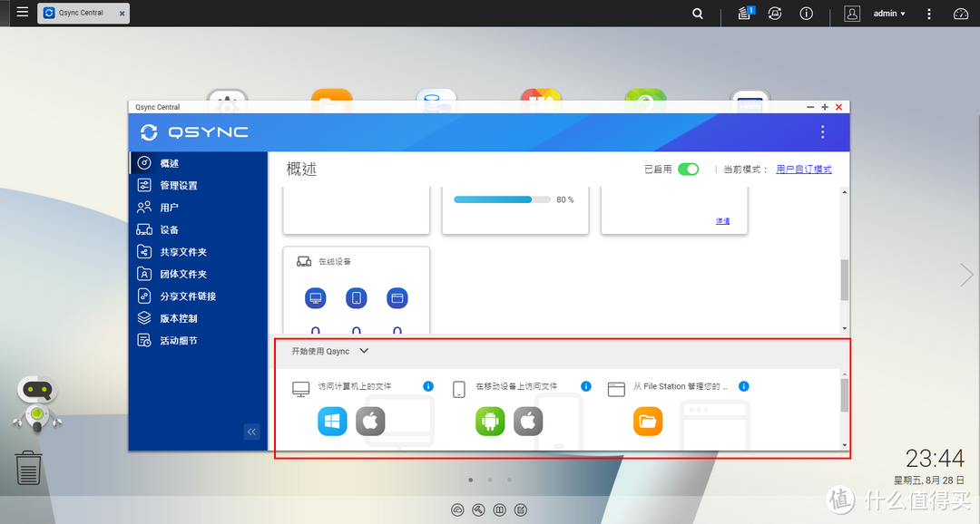Click info icon beside 访问计算机上的文件

coord(428,386)
